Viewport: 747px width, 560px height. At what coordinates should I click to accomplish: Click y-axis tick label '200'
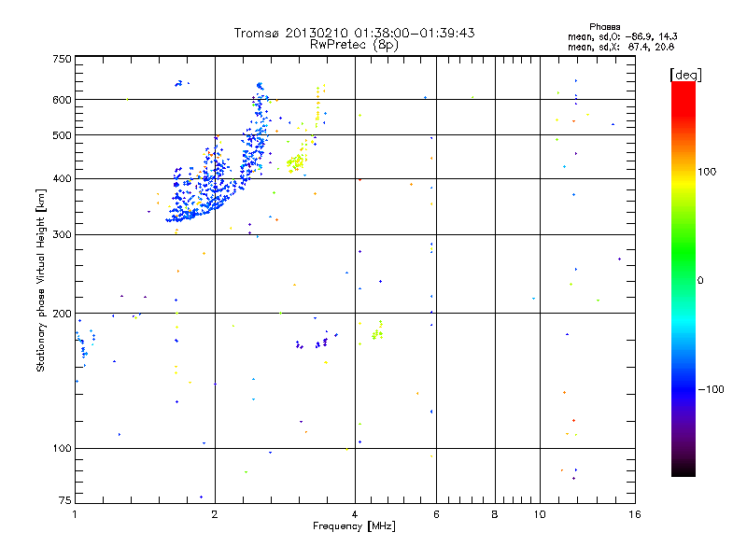[x=63, y=314]
